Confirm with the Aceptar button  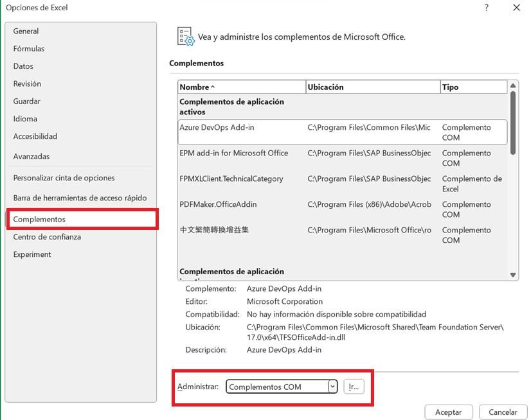(448, 412)
